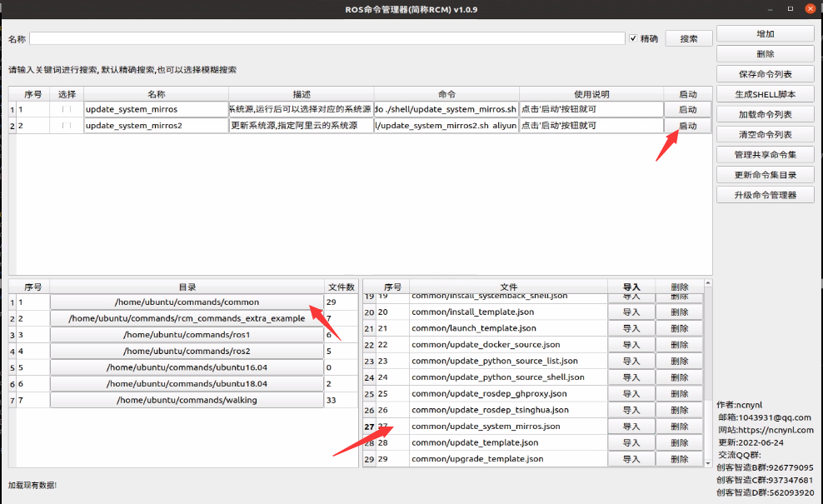Open directory /home/ubuntu/commands/ubuntu18.04
823x504 pixels.
tap(187, 383)
